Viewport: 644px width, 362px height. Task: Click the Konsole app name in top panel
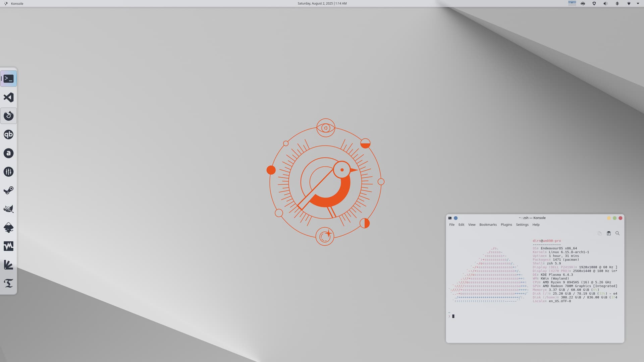coord(17,3)
